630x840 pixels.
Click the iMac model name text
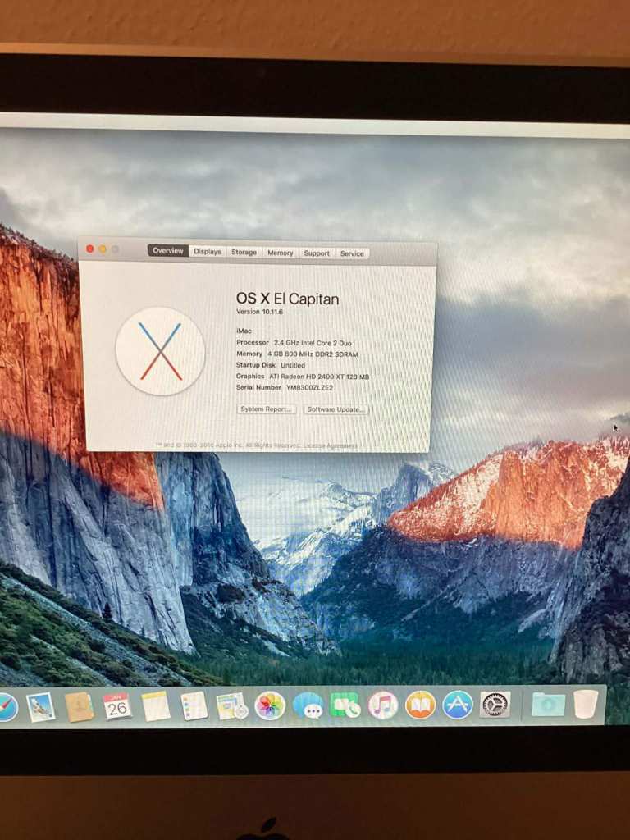coord(244,331)
